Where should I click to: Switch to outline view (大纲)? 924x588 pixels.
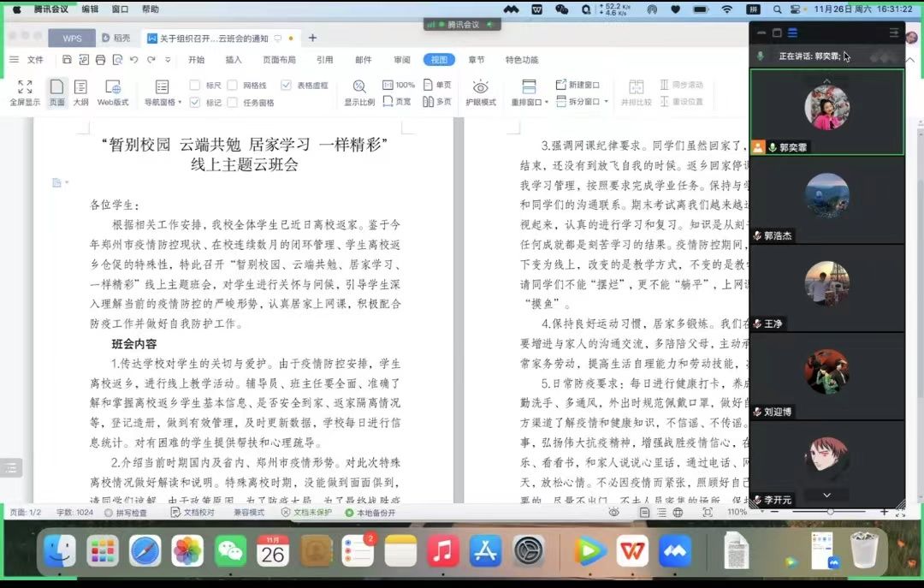tap(80, 92)
